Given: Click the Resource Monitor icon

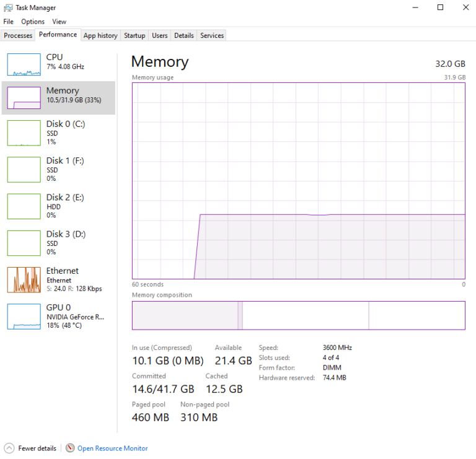Looking at the screenshot, I should point(70,448).
